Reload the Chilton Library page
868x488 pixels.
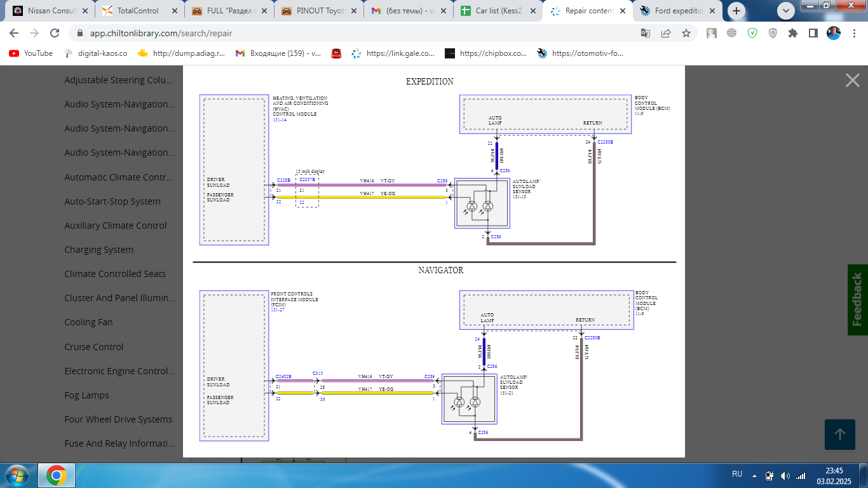55,33
